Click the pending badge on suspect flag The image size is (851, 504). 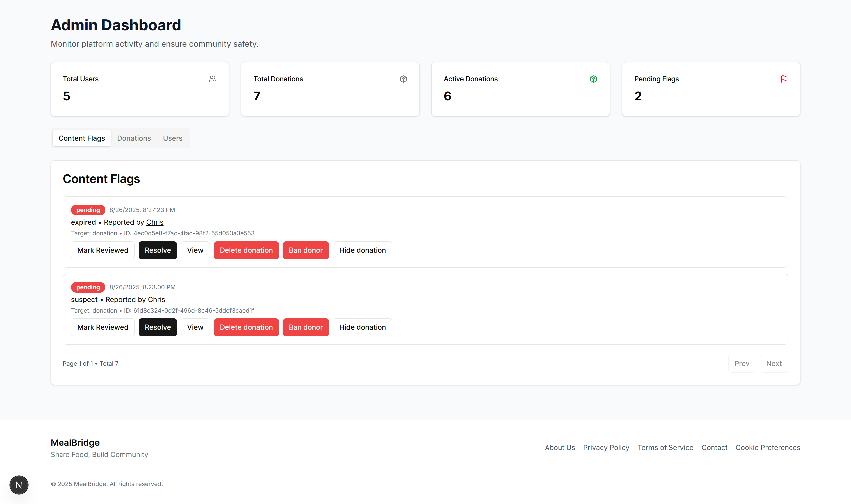(88, 287)
